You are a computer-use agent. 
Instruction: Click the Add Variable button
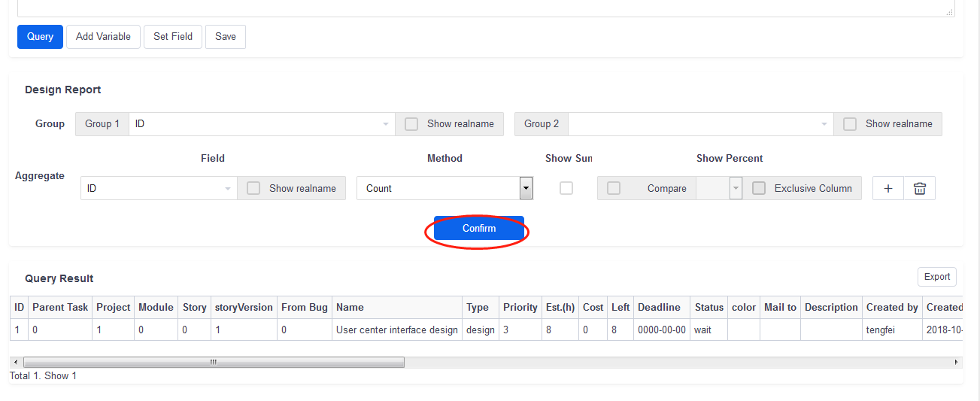tap(103, 37)
